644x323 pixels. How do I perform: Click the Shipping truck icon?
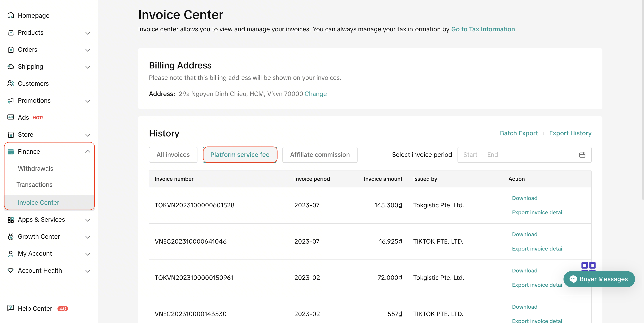click(x=11, y=66)
